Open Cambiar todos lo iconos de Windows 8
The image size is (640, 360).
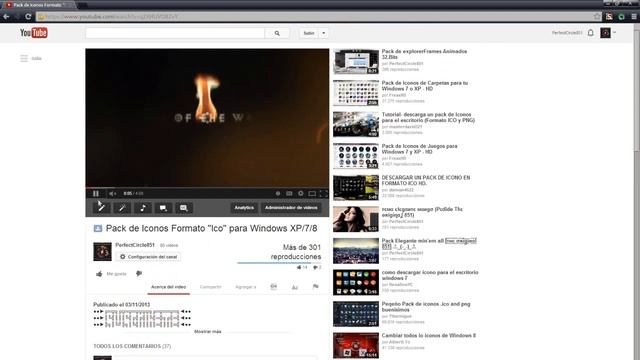(429, 336)
